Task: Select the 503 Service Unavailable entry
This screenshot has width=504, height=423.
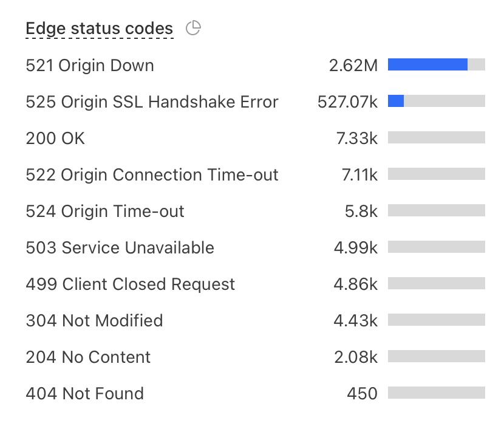Action: click(120, 247)
